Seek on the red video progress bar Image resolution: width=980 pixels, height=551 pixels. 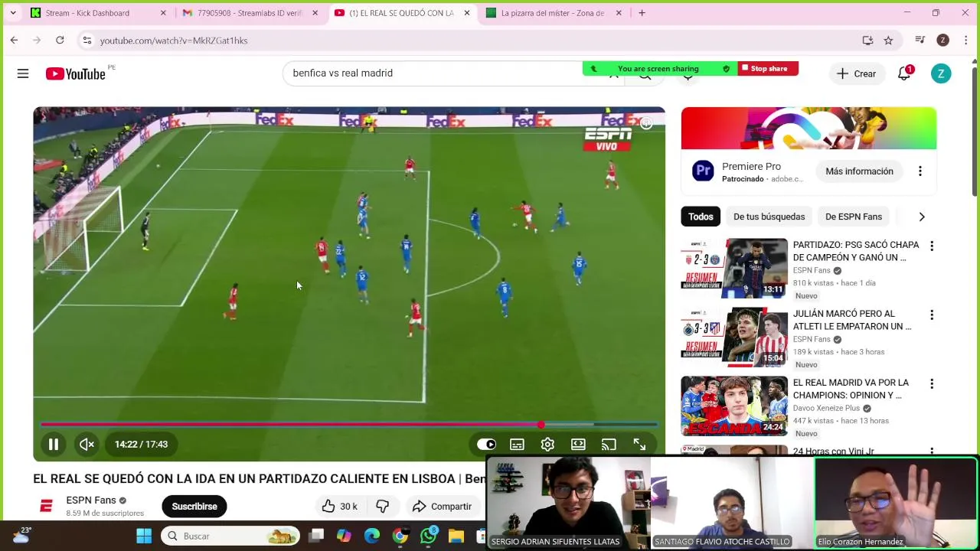(x=349, y=424)
